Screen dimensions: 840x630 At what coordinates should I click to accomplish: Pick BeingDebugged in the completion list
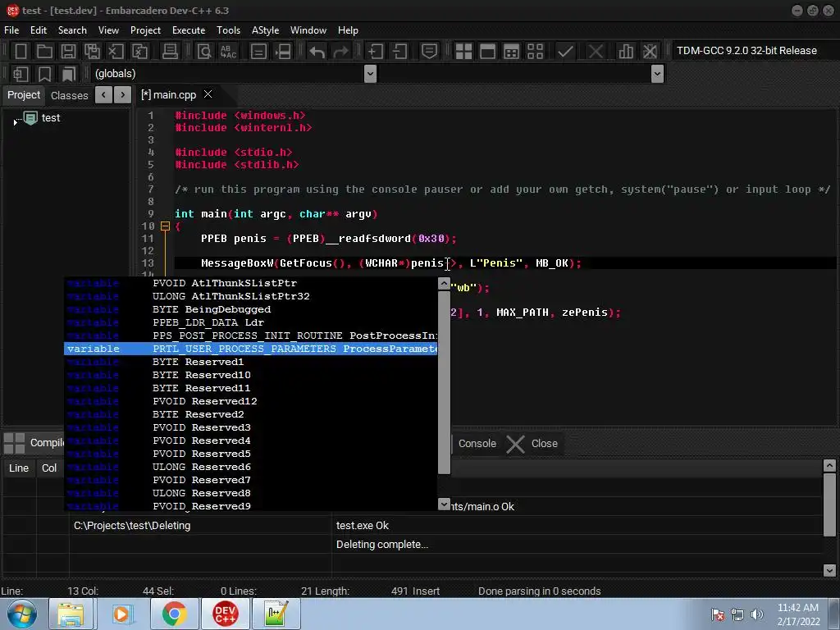click(251, 309)
